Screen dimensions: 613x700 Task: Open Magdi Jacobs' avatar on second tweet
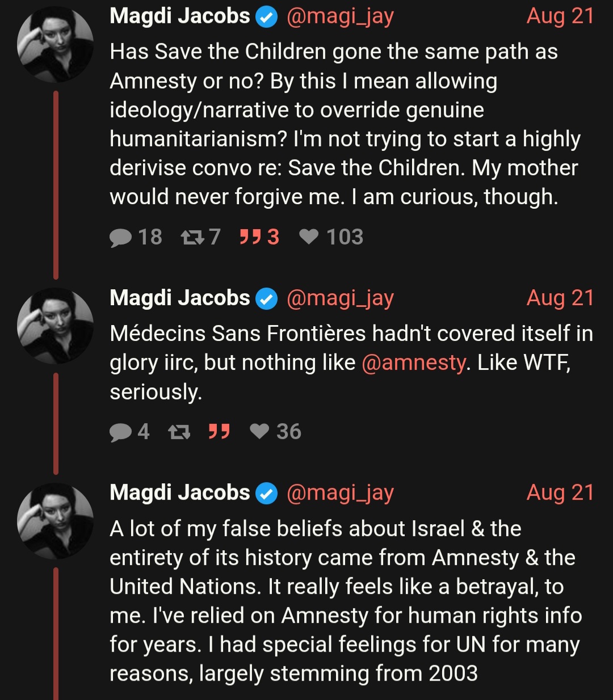[x=55, y=326]
